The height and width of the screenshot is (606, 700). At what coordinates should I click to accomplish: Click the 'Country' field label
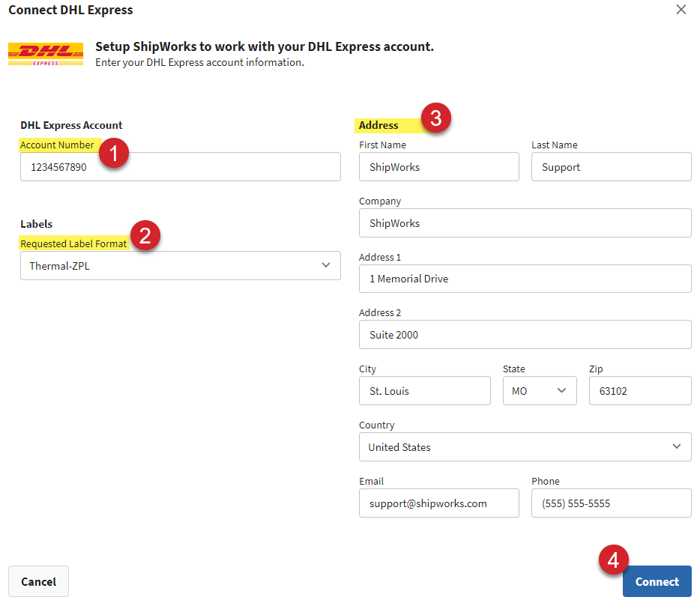coord(377,425)
